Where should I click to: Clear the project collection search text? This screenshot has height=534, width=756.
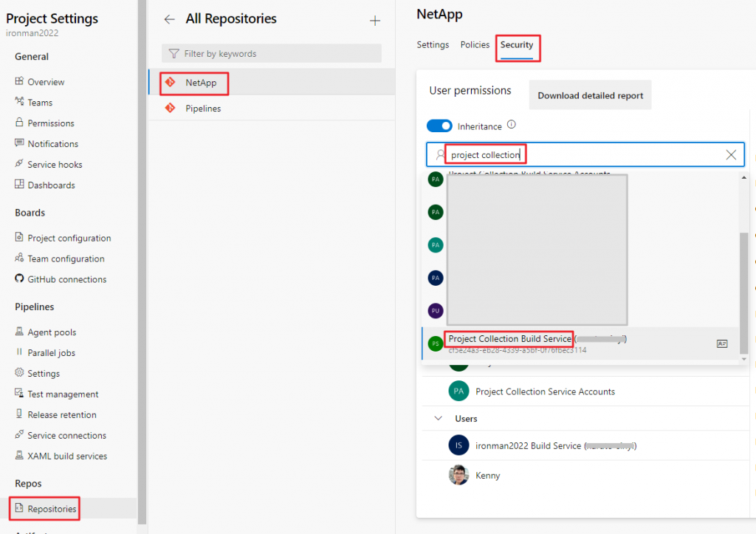click(x=731, y=155)
